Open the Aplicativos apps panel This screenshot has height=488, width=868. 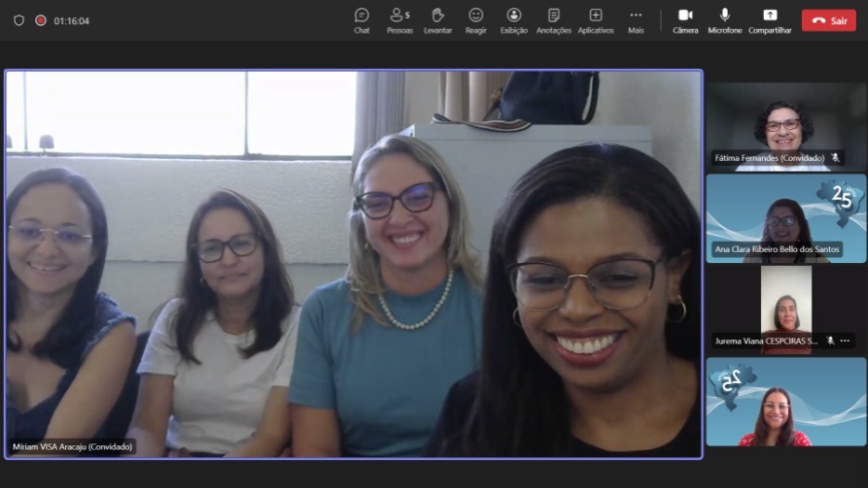point(596,21)
